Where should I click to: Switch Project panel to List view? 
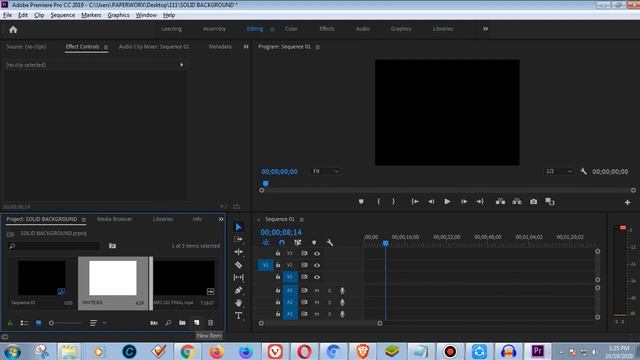[x=24, y=323]
